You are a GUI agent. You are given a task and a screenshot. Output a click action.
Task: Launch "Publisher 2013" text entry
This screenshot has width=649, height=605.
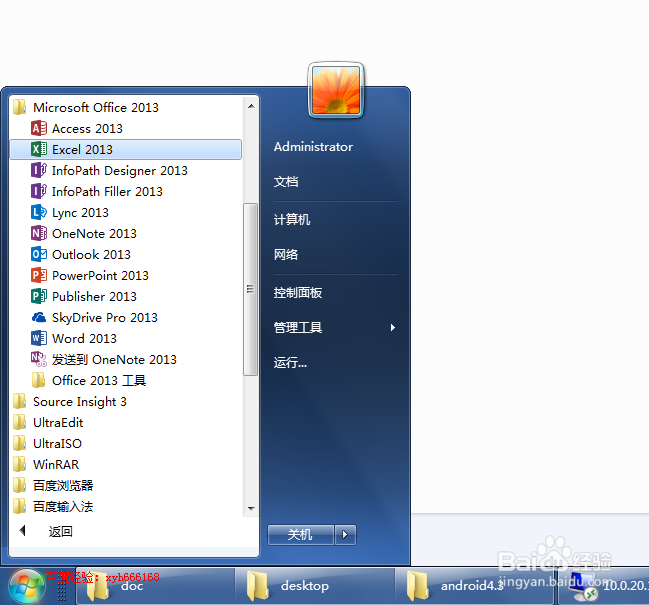(x=94, y=297)
